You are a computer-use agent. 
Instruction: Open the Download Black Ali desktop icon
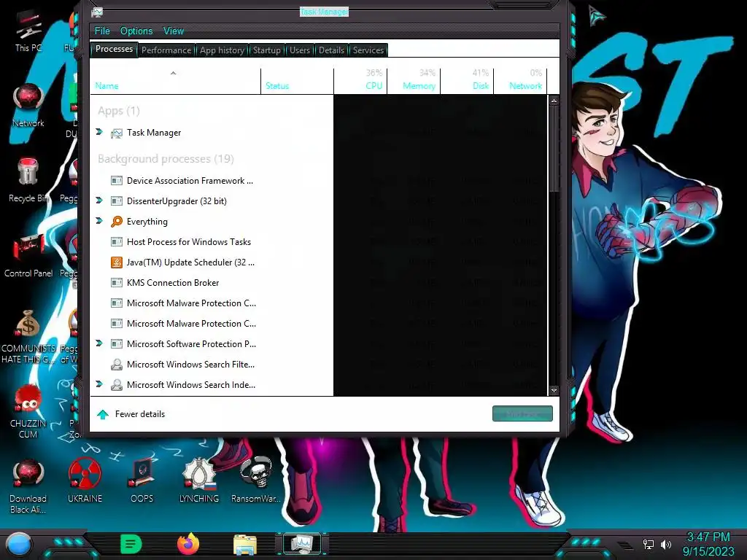[28, 486]
